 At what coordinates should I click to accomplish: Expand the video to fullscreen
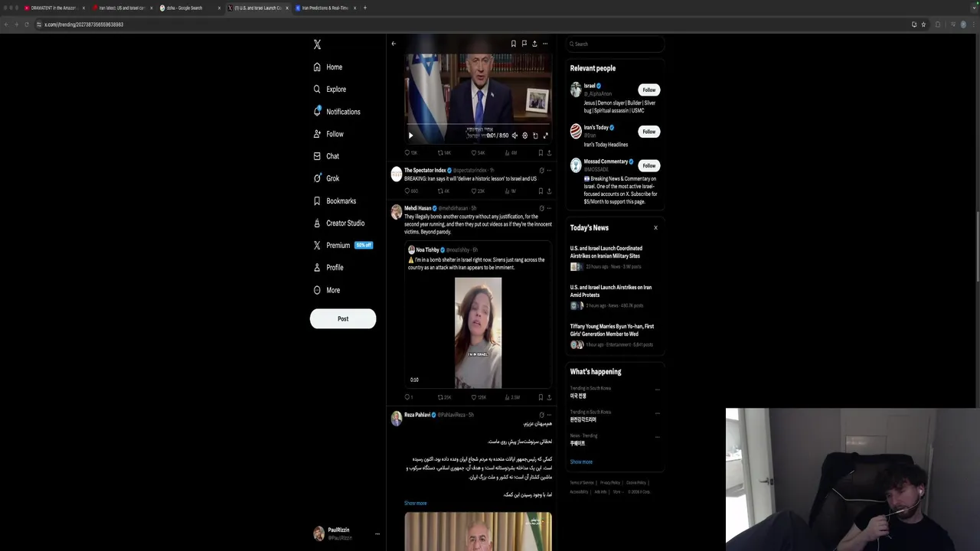[545, 135]
